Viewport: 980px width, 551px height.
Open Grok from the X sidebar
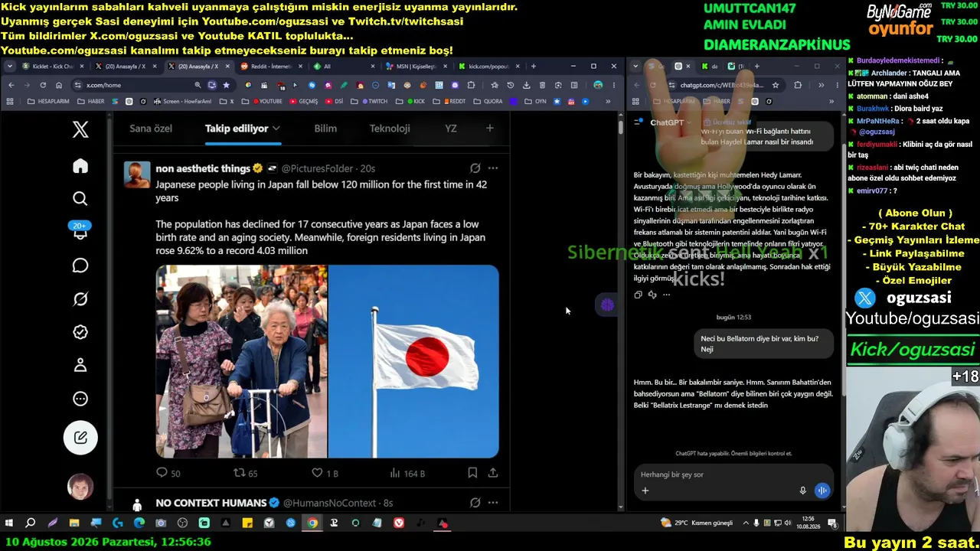coord(80,299)
